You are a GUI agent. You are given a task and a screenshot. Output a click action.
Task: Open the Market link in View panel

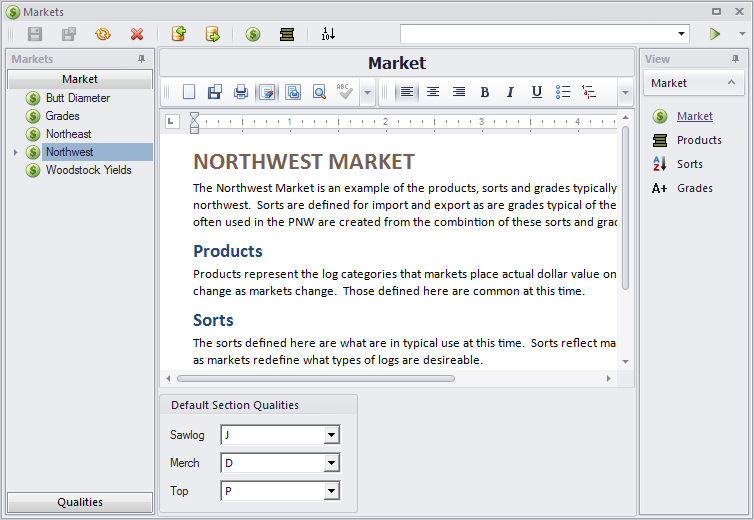tap(695, 116)
